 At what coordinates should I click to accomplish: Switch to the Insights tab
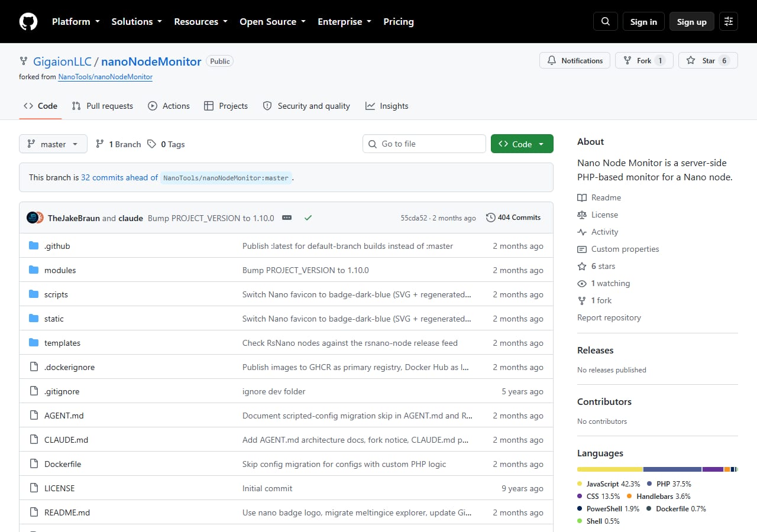tap(387, 106)
